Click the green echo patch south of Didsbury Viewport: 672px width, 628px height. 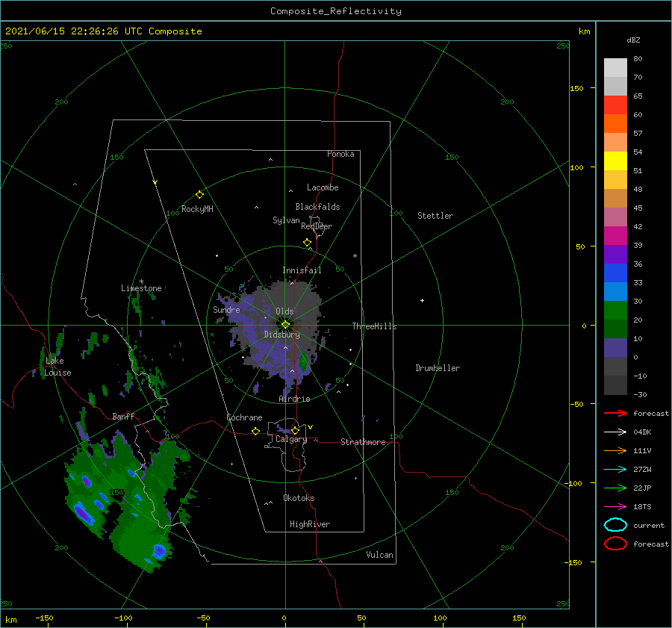click(x=303, y=362)
